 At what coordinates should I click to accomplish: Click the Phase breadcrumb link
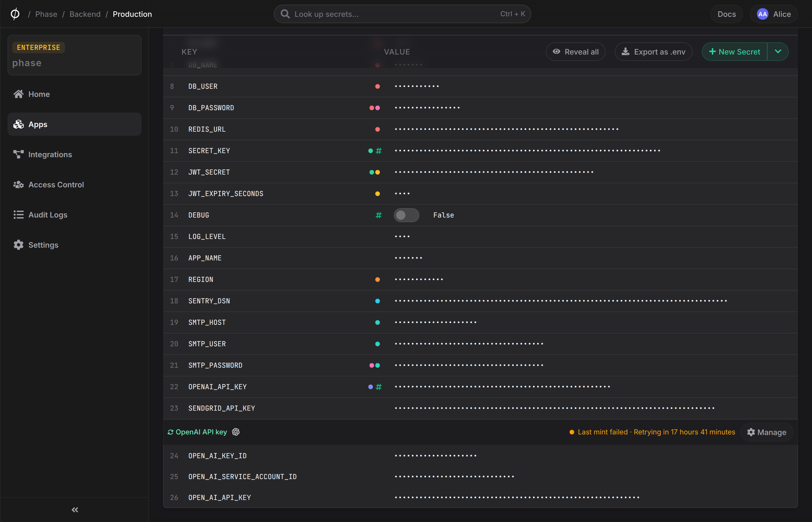coord(46,14)
